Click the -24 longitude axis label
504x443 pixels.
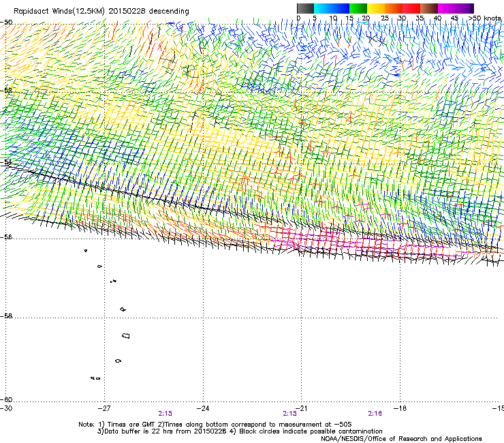point(203,408)
